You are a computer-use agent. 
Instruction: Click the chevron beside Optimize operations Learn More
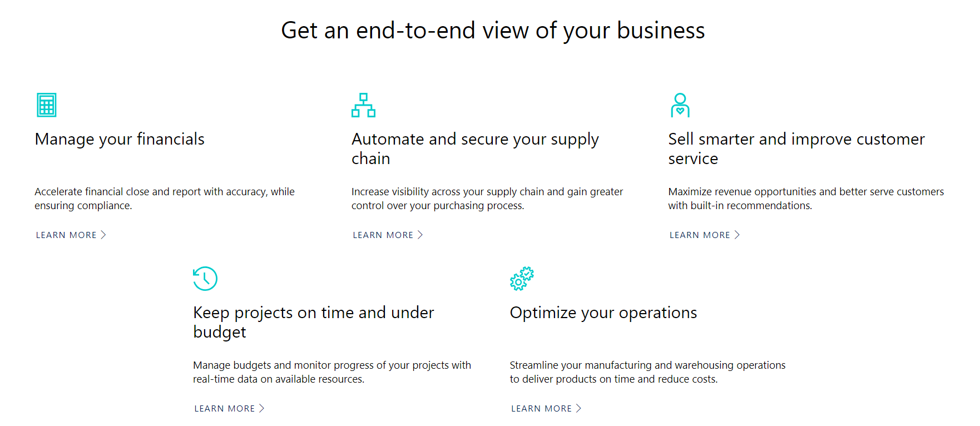(578, 408)
